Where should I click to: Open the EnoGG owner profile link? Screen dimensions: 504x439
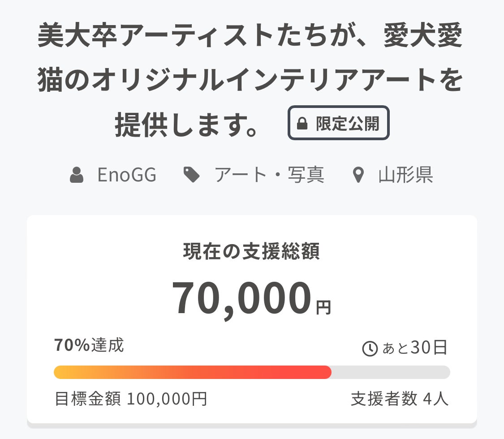pyautogui.click(x=127, y=175)
